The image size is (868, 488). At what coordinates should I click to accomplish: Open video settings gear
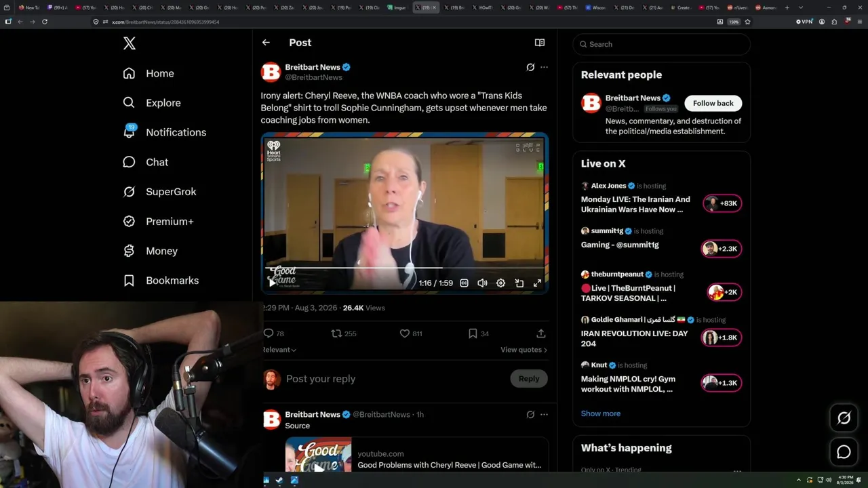[500, 283]
